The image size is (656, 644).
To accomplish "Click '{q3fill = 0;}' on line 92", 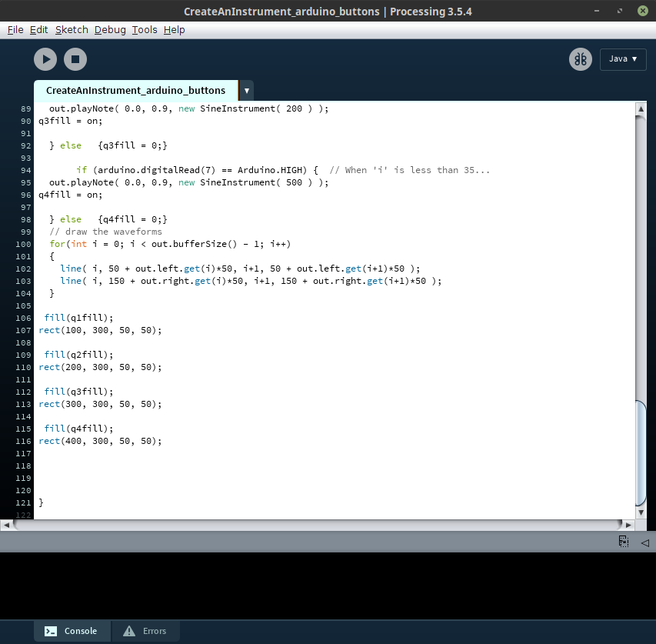I will tap(132, 145).
